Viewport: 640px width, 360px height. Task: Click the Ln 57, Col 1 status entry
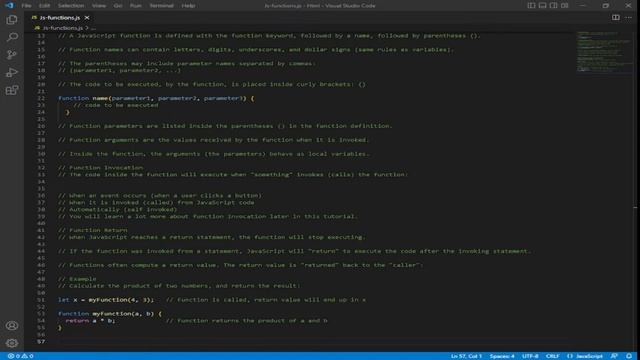pyautogui.click(x=466, y=356)
